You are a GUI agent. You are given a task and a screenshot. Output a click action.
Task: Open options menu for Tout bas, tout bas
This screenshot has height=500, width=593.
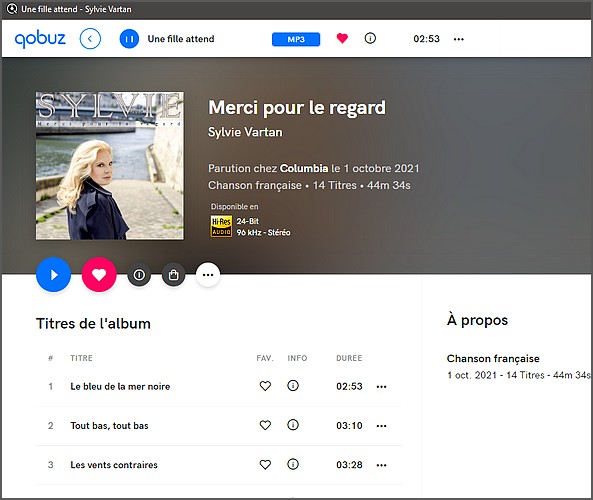381,426
